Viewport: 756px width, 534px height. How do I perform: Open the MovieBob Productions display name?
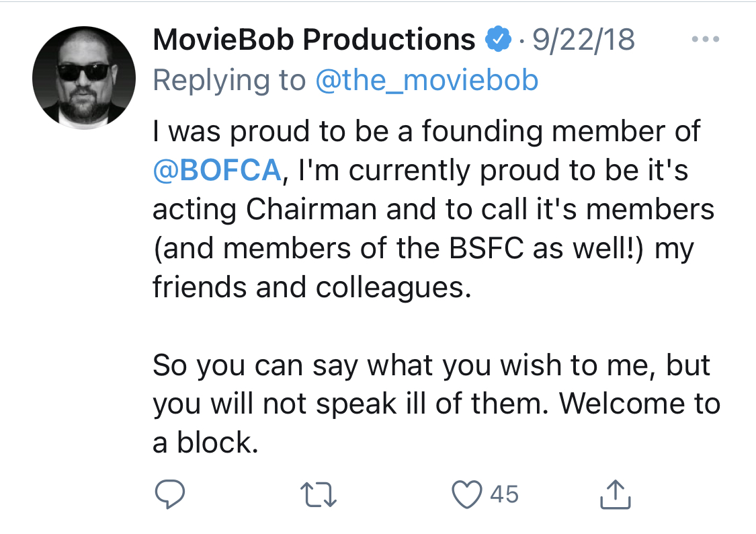(x=314, y=39)
